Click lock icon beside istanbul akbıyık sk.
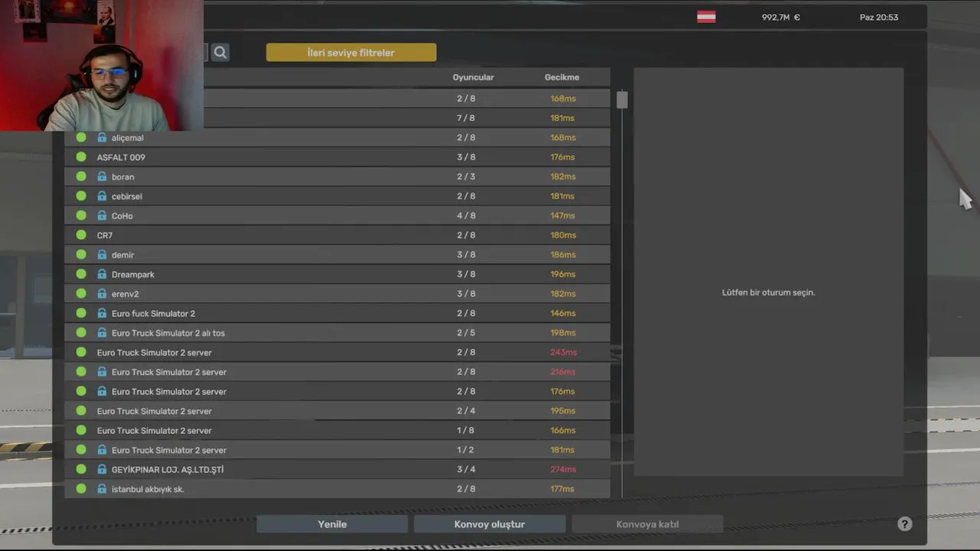This screenshot has height=551, width=980. click(x=102, y=489)
